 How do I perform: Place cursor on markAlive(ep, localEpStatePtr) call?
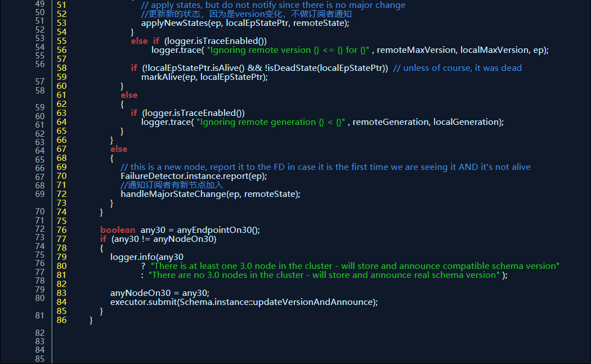point(204,77)
